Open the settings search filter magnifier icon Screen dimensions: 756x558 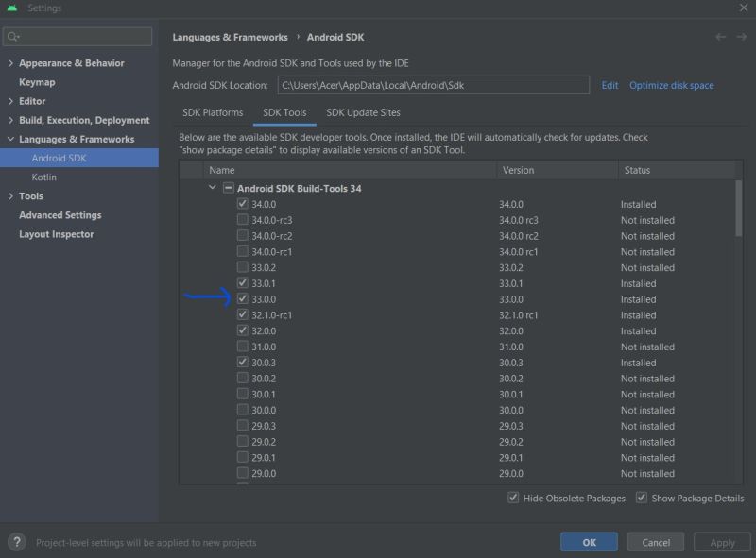[11, 36]
